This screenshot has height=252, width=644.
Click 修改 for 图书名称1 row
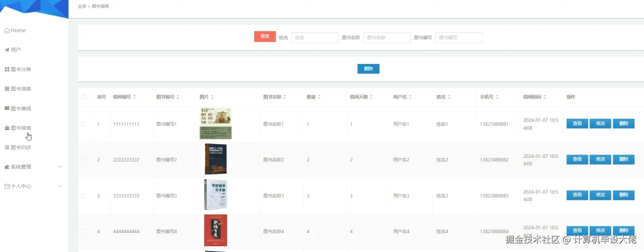tap(600, 123)
